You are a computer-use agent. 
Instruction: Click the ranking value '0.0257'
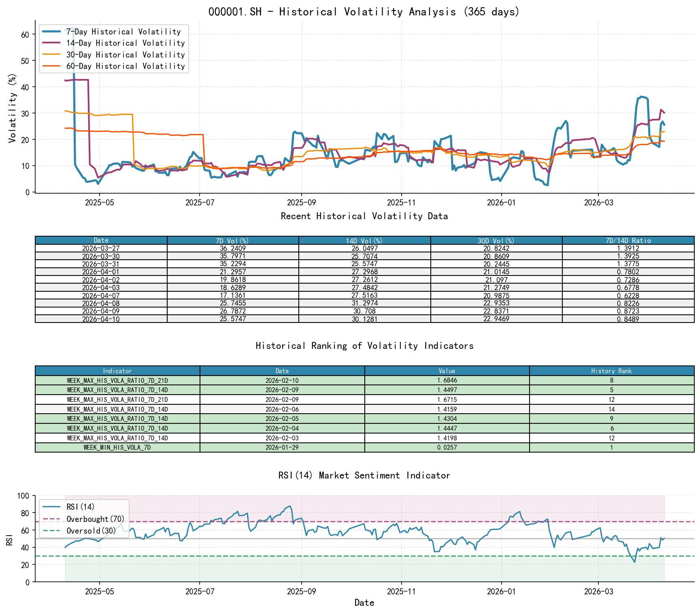[x=447, y=448]
